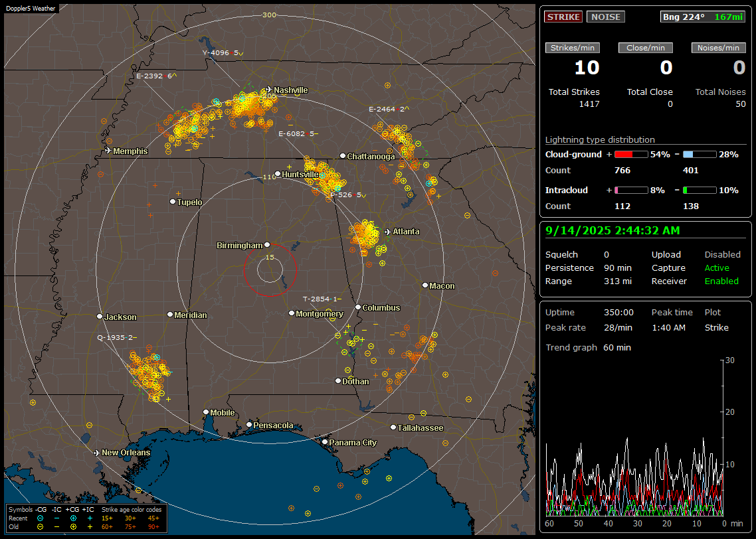Click the 15 mile range ring label
Screen dimensions: 756x539
coord(270,257)
